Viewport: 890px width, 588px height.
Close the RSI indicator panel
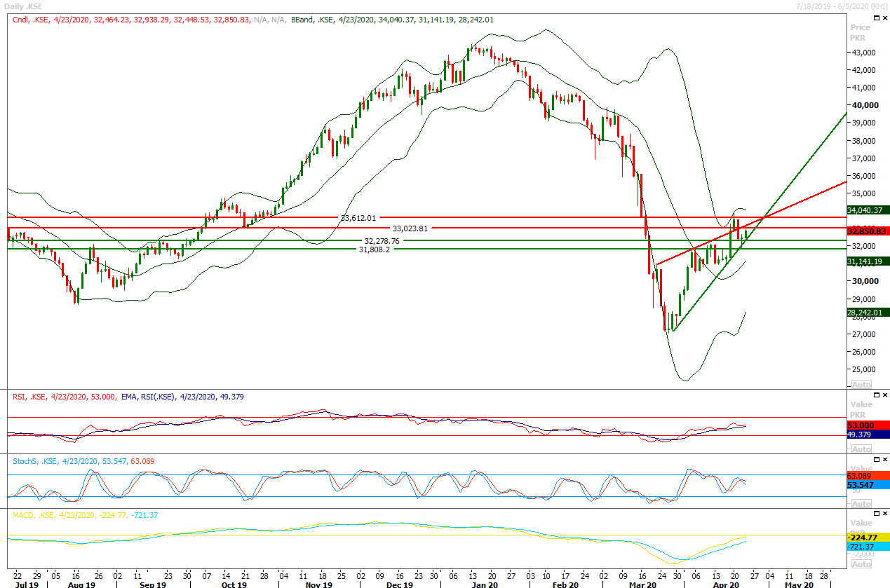(x=885, y=395)
